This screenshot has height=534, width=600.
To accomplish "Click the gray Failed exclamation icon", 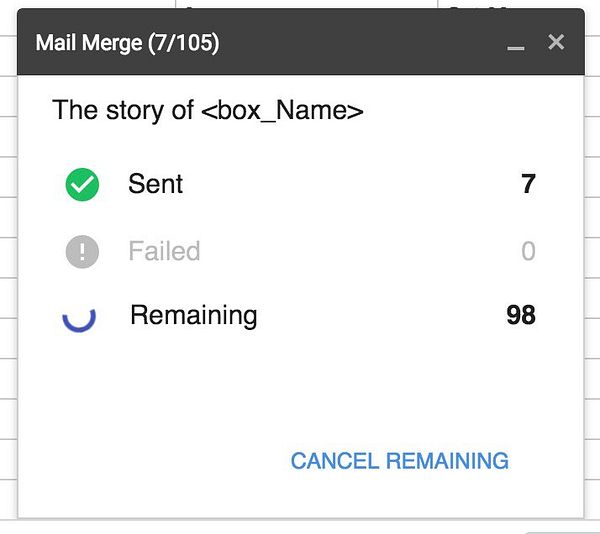I will tap(82, 251).
